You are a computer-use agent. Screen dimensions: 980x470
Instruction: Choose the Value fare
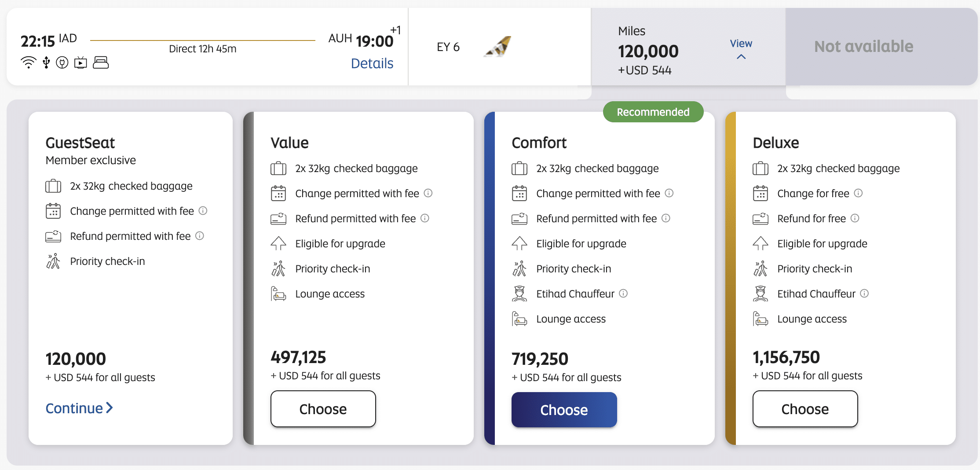click(x=323, y=409)
